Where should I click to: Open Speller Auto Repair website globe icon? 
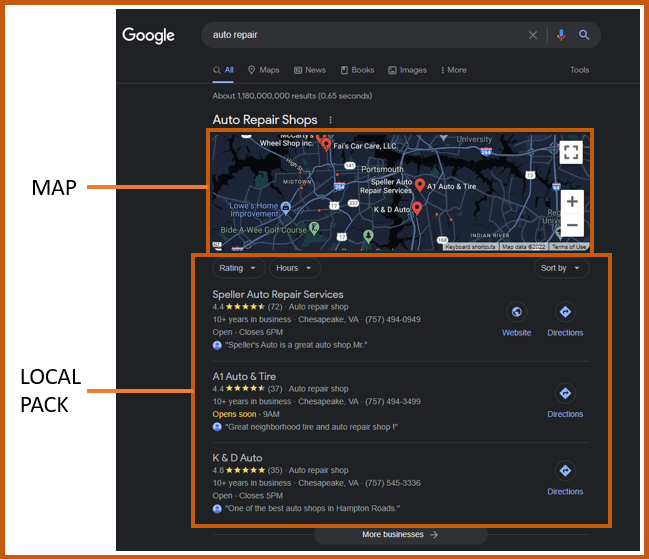(517, 312)
